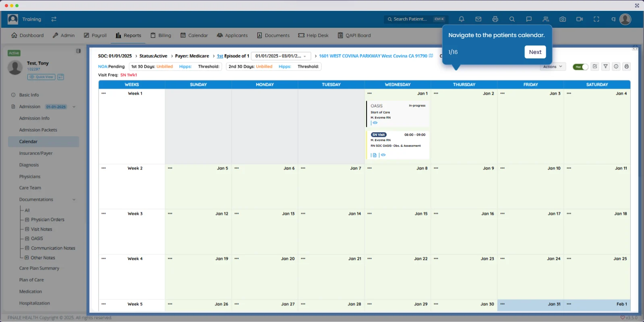View the OASIS Start of Care eye icon
644x322 pixels.
click(375, 123)
